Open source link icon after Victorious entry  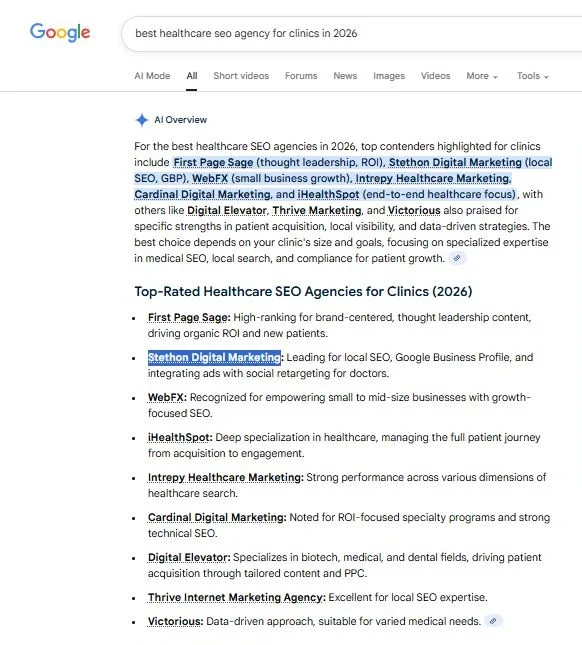pyautogui.click(x=493, y=621)
